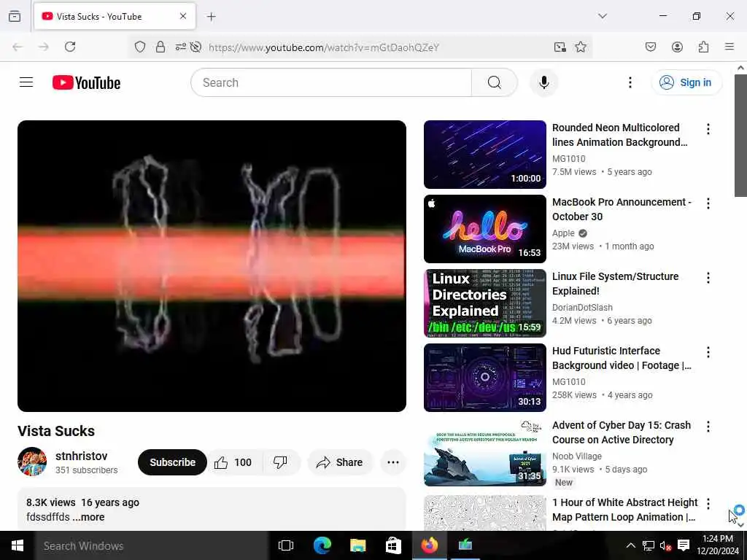747x560 pixels.
Task: Open Apple channel link
Action: (563, 233)
